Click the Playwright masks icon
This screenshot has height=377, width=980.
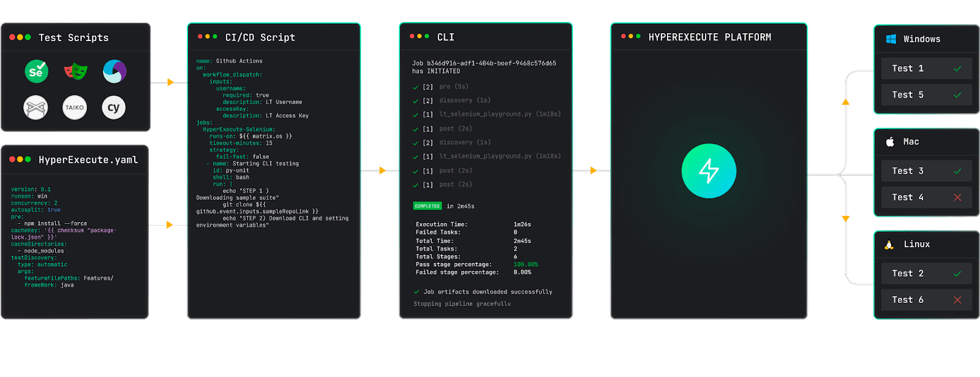coord(75,72)
